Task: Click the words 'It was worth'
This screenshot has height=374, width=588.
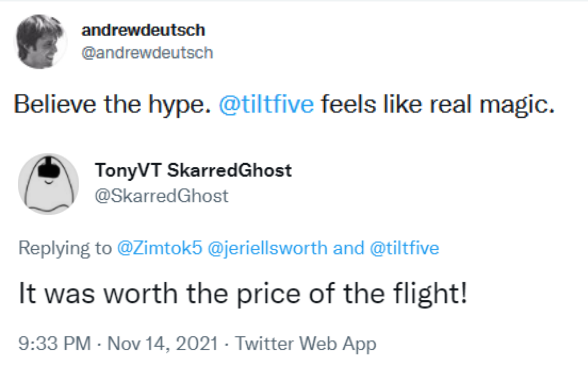Action: coord(98,293)
